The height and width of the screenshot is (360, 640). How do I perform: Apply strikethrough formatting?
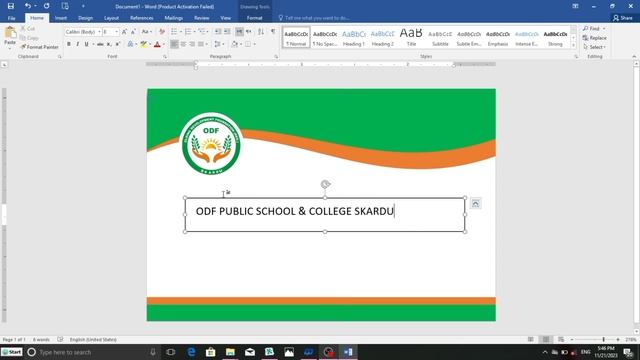click(x=100, y=44)
